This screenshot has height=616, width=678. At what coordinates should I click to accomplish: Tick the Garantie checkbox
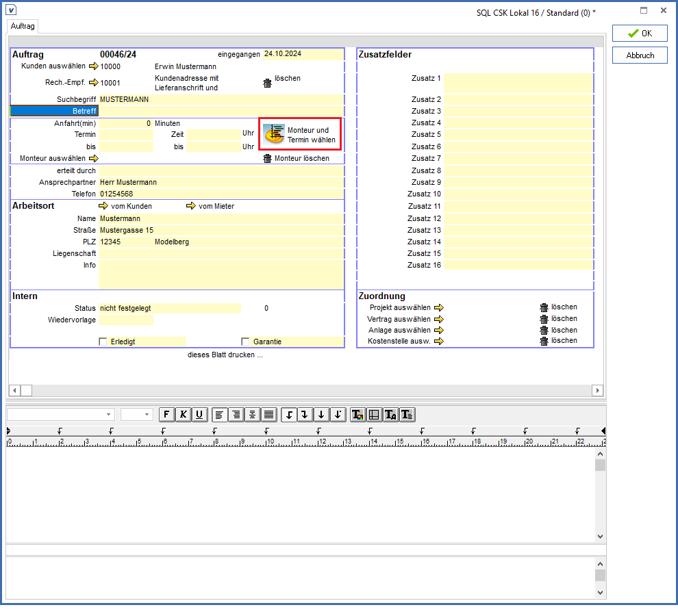(245, 342)
